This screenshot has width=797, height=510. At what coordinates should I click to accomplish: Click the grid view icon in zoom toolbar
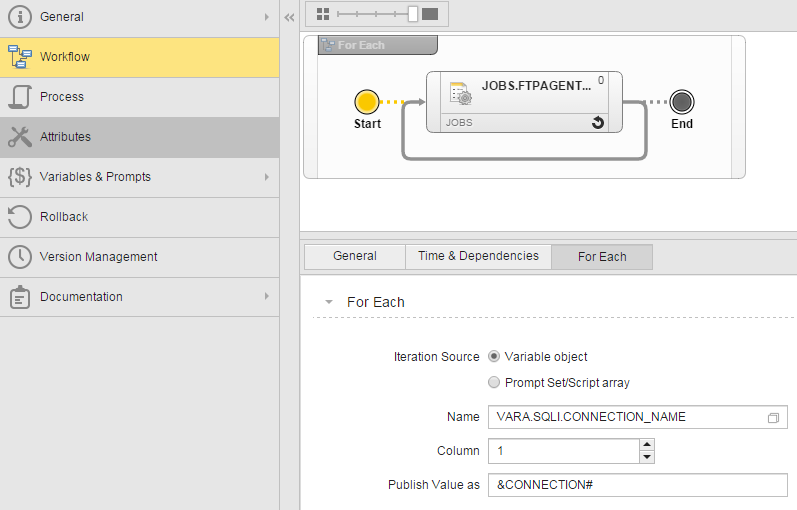(322, 14)
